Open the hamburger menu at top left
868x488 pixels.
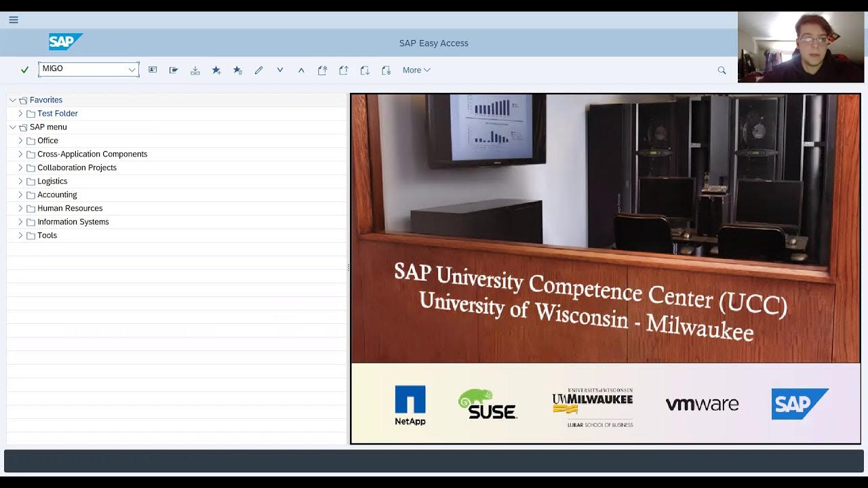click(14, 20)
